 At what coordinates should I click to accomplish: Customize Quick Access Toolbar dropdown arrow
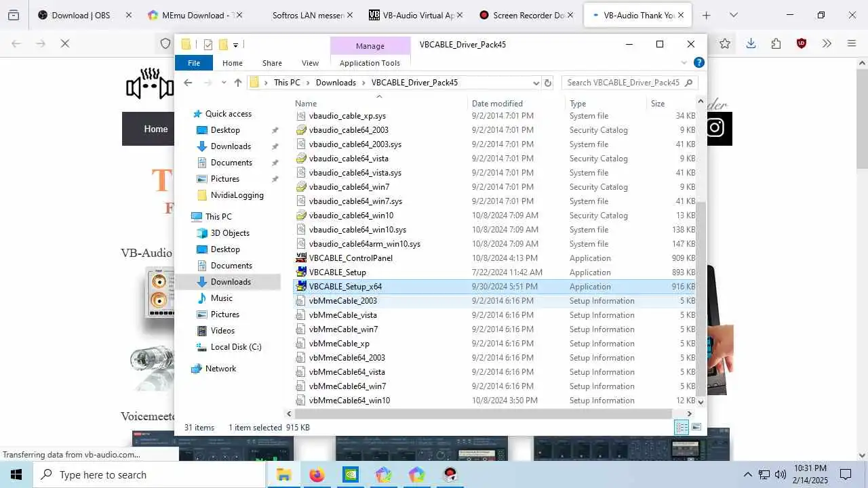pos(235,45)
